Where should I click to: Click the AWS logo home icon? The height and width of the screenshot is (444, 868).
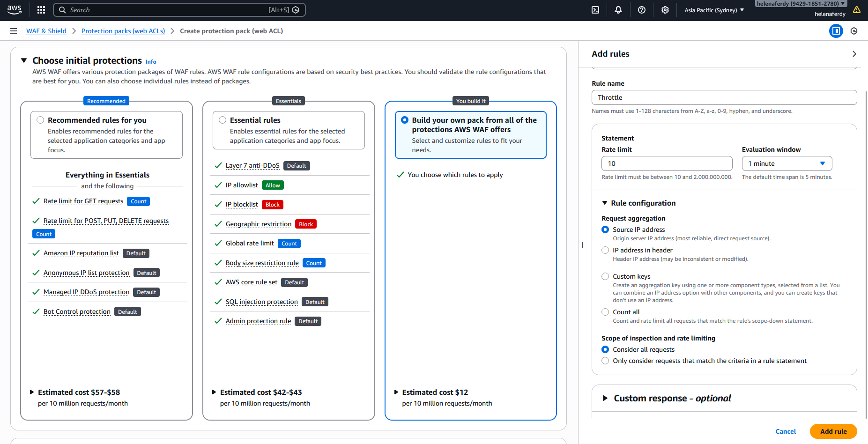tap(15, 10)
